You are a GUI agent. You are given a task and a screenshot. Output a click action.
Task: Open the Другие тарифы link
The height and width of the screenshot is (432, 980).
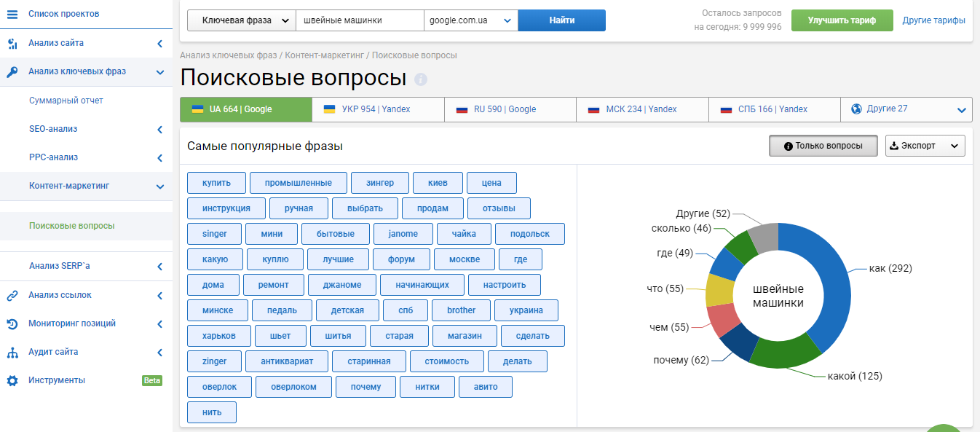933,20
